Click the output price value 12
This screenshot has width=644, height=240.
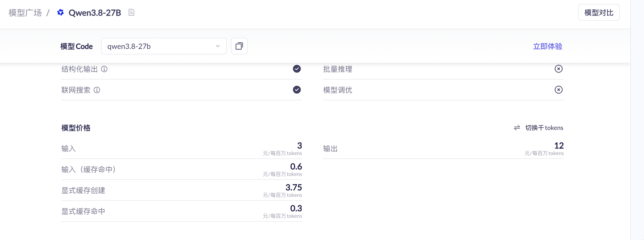(x=559, y=145)
